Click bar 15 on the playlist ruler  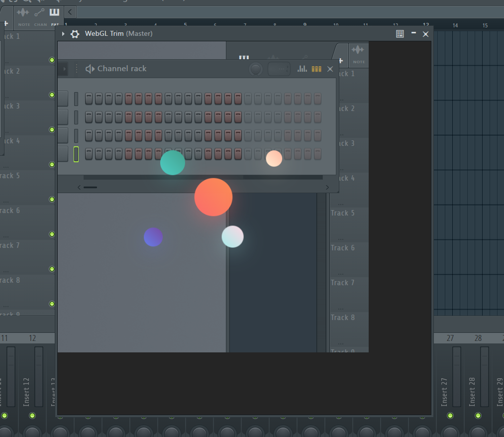485,25
